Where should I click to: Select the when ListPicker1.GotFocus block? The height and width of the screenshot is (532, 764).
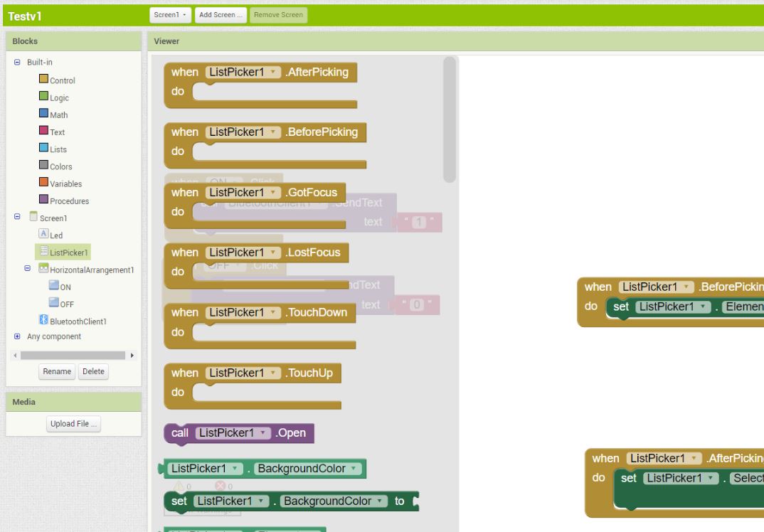coord(255,206)
